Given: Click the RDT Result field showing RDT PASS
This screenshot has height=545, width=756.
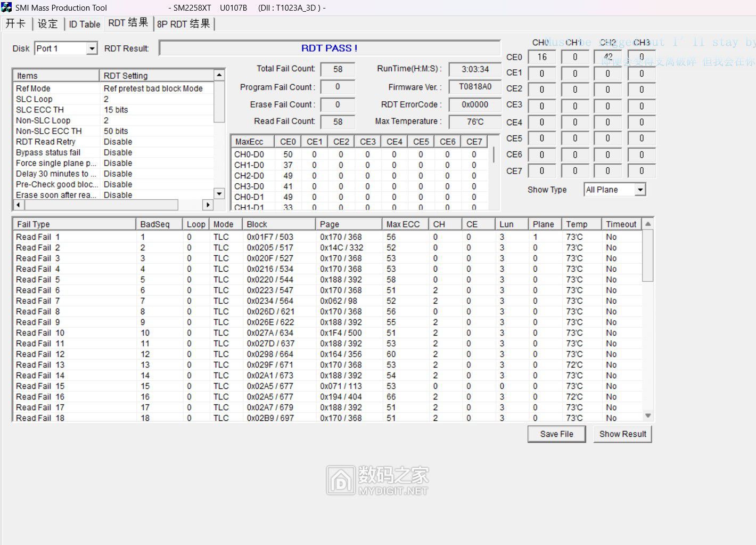Looking at the screenshot, I should click(x=330, y=48).
